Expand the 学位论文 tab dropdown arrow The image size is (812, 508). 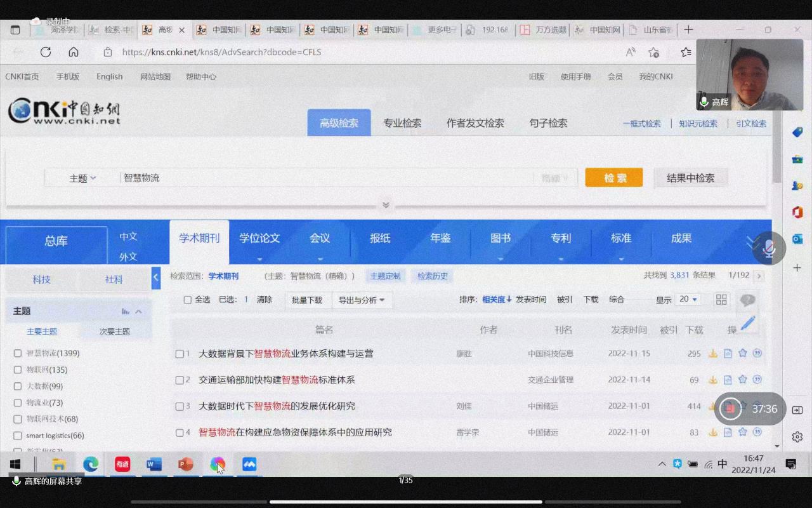pos(259,259)
